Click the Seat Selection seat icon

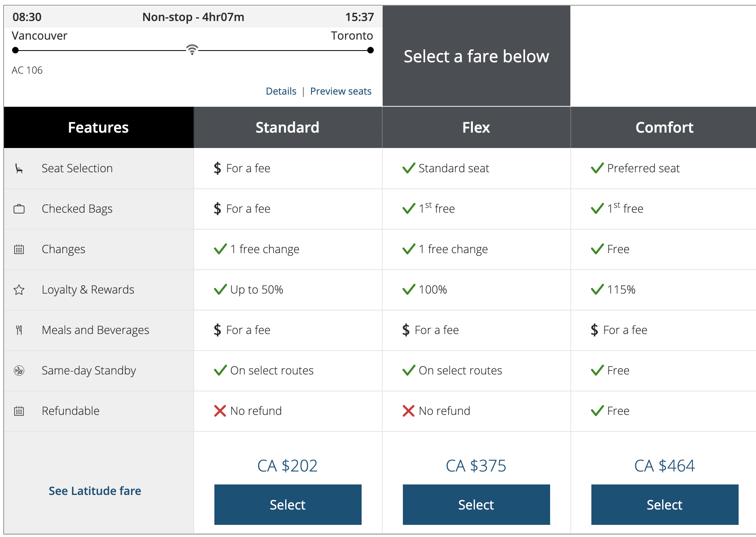point(19,169)
